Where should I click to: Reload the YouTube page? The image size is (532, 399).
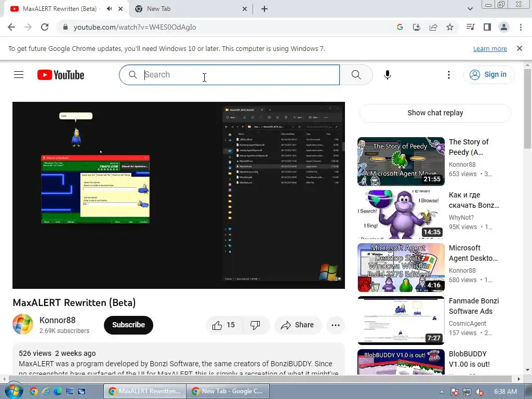[45, 27]
